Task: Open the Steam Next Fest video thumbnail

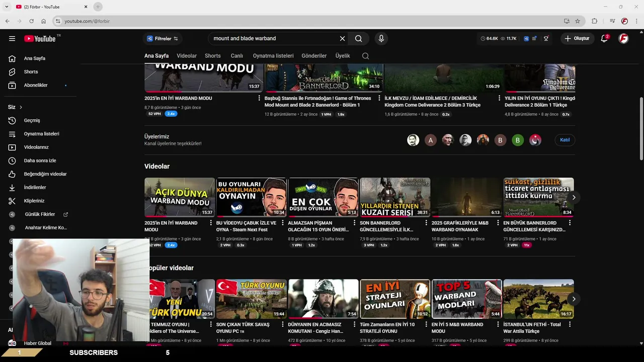Action: click(252, 197)
